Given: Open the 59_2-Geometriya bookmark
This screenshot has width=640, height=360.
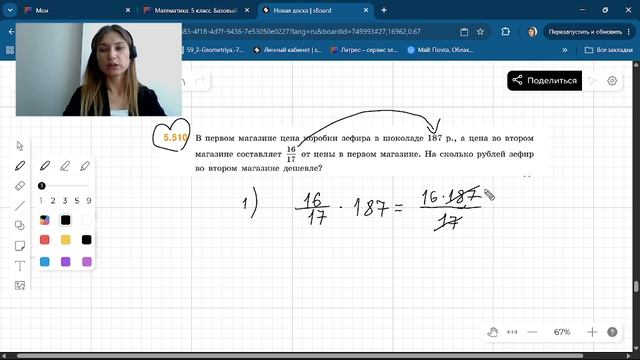Looking at the screenshot, I should click(214, 50).
